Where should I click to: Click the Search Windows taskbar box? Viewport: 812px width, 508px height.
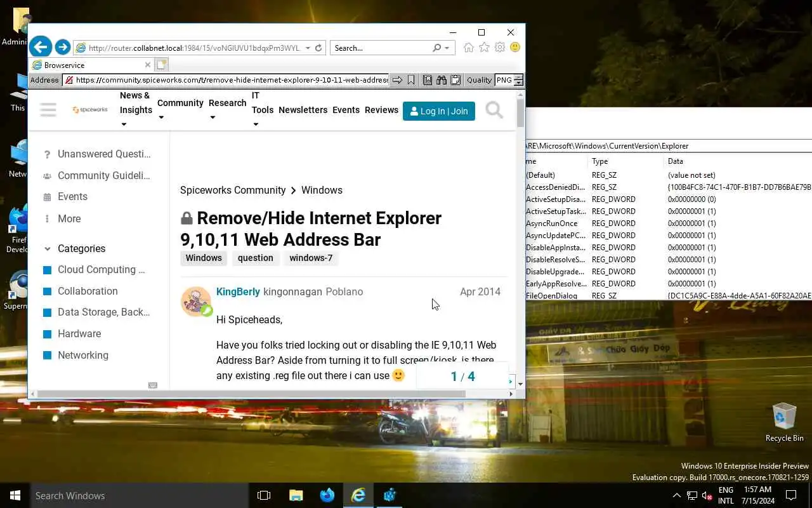coord(140,495)
